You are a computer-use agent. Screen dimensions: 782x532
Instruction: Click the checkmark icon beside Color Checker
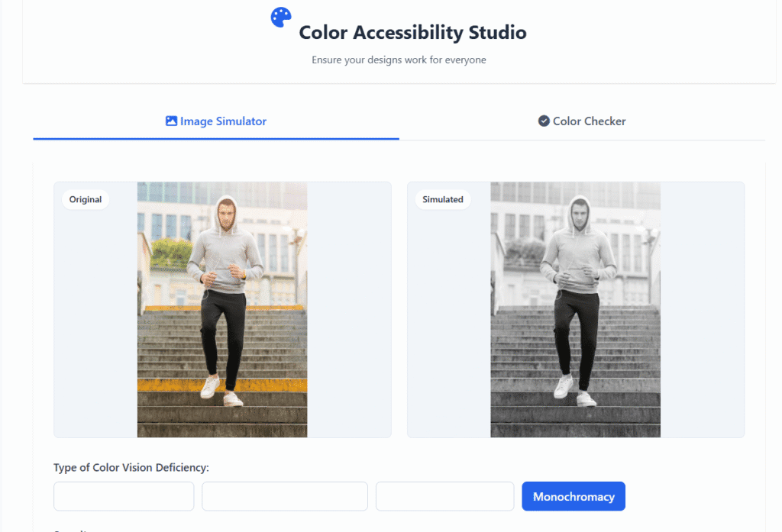click(544, 121)
